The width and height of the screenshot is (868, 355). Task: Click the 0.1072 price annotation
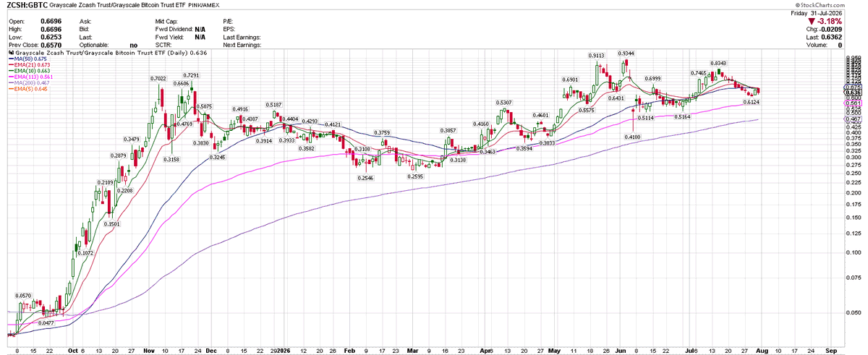coord(85,253)
